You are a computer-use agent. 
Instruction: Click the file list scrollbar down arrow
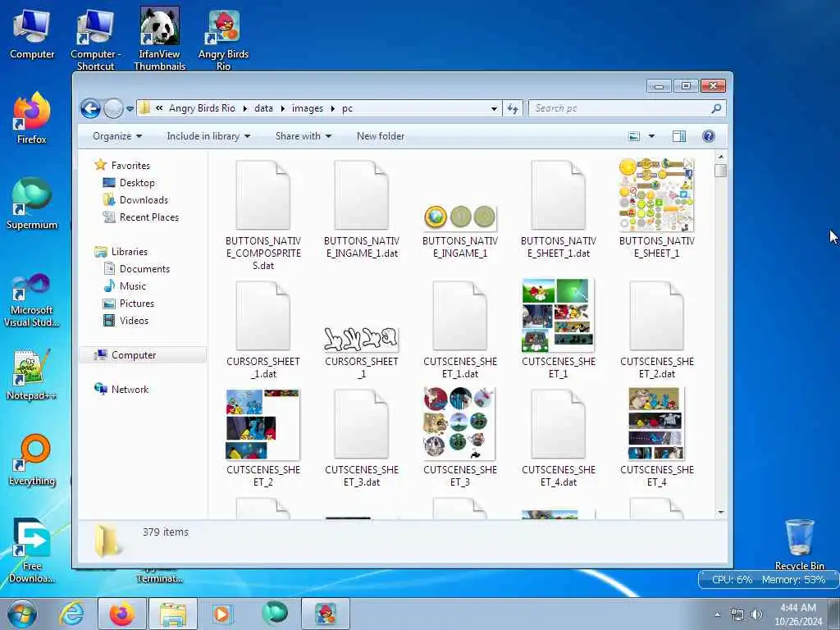coord(720,513)
